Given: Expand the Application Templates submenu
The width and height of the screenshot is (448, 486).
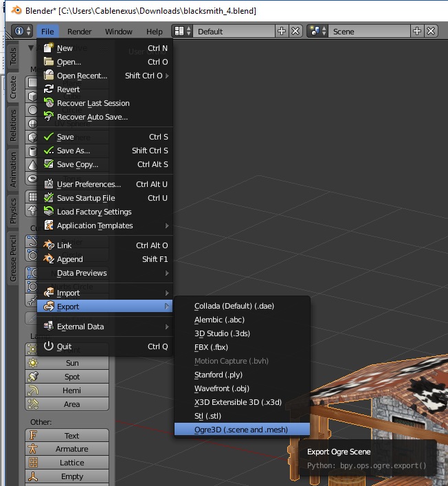Looking at the screenshot, I should pyautogui.click(x=105, y=225).
